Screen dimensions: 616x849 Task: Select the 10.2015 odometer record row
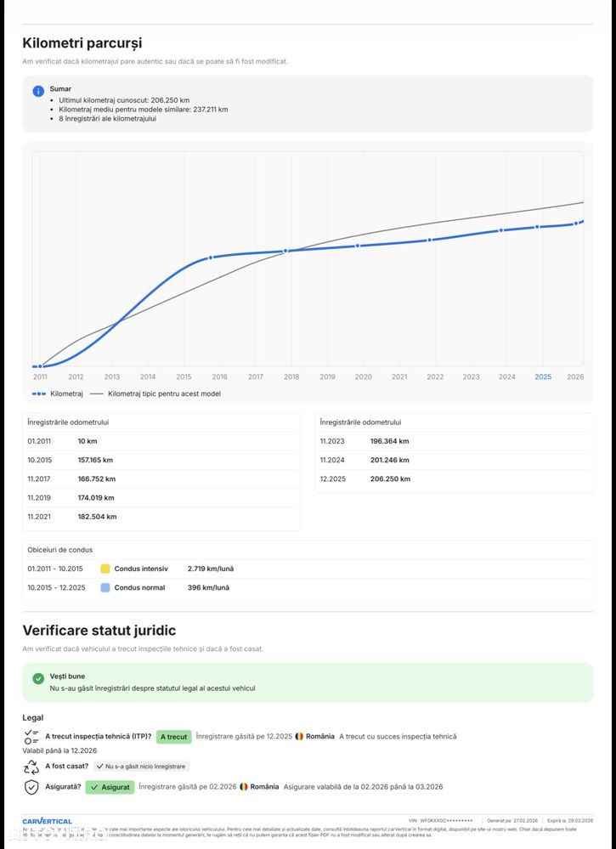(161, 460)
